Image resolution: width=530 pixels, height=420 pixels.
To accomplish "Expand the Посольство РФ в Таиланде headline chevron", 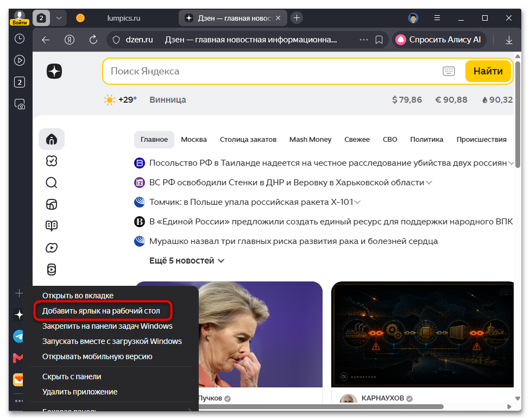I will [511, 164].
